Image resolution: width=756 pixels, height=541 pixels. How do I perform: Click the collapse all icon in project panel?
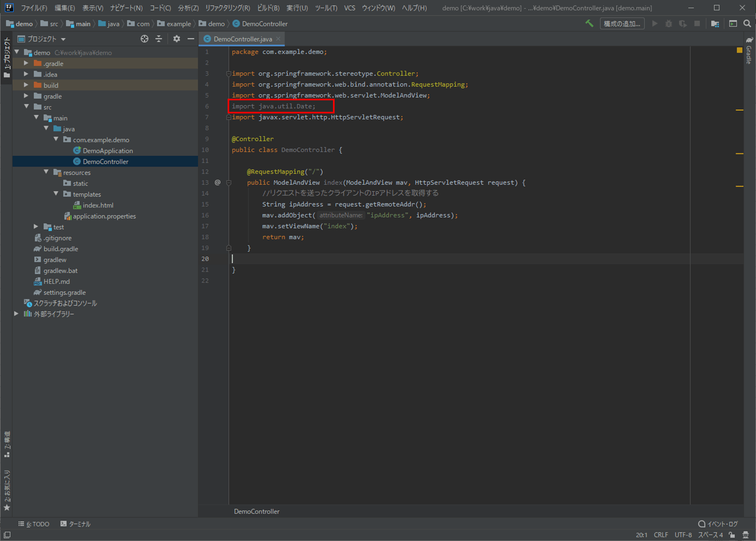click(159, 39)
